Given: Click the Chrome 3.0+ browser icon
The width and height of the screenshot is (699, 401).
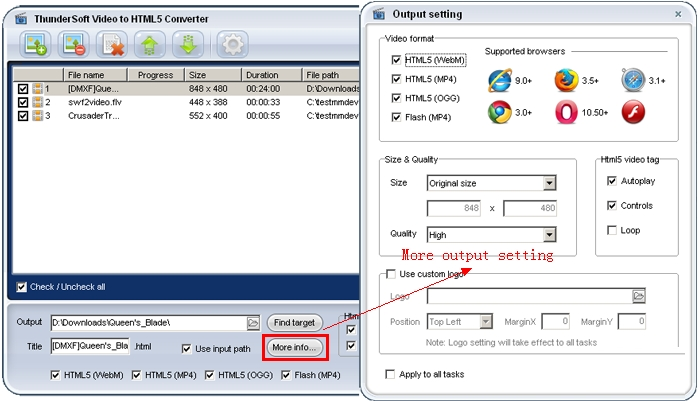Looking at the screenshot, I should coord(500,112).
